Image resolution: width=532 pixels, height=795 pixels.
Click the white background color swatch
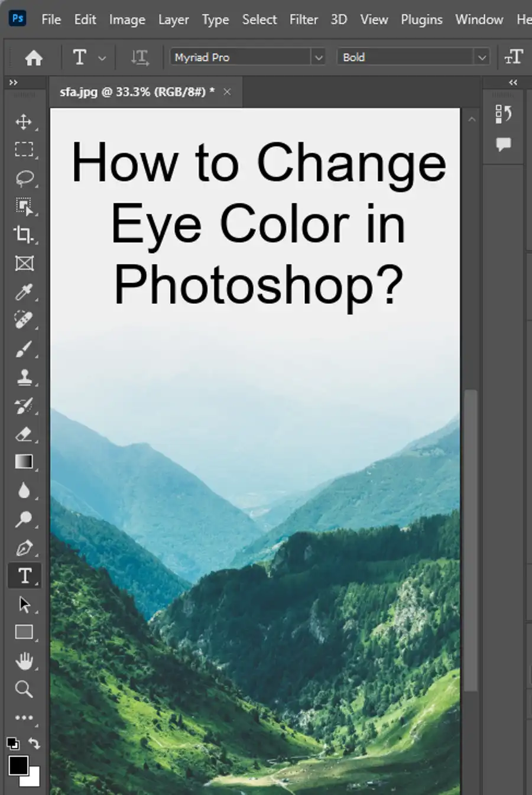(x=33, y=779)
